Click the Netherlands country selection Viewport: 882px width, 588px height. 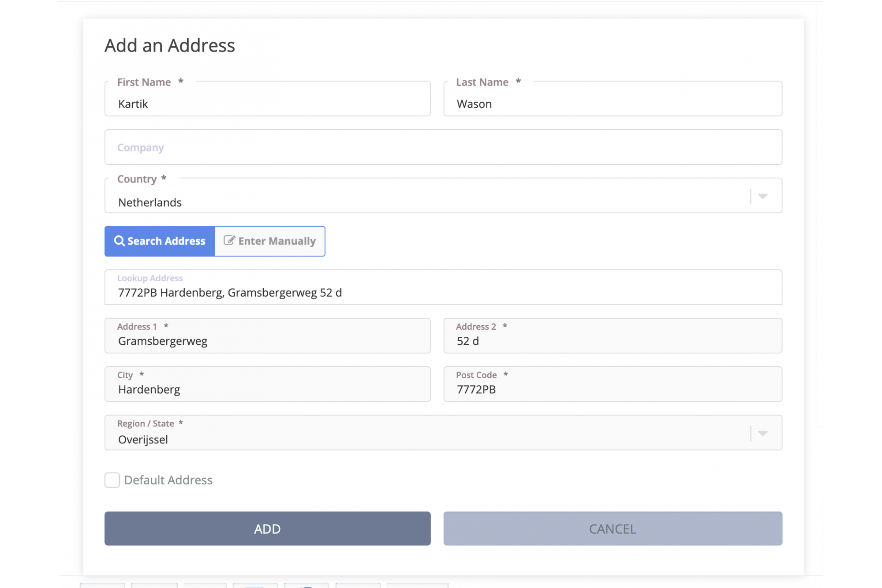pyautogui.click(x=150, y=202)
